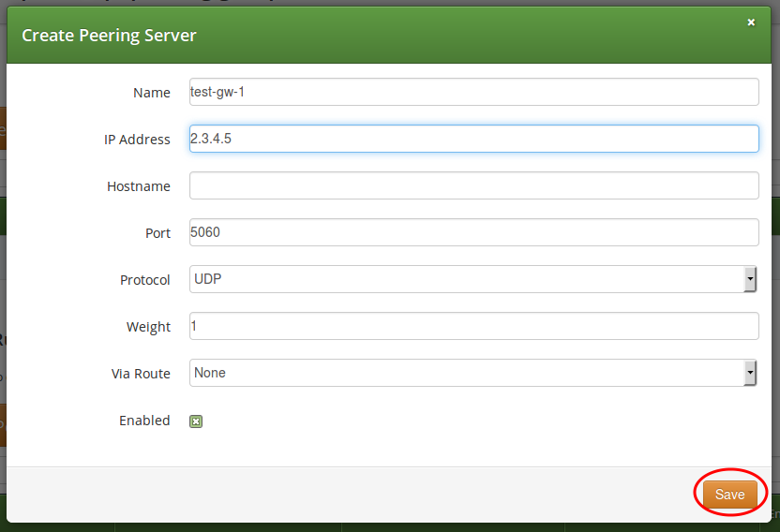Close the Create Peering Server dialog
This screenshot has height=532, width=780.
tap(751, 22)
